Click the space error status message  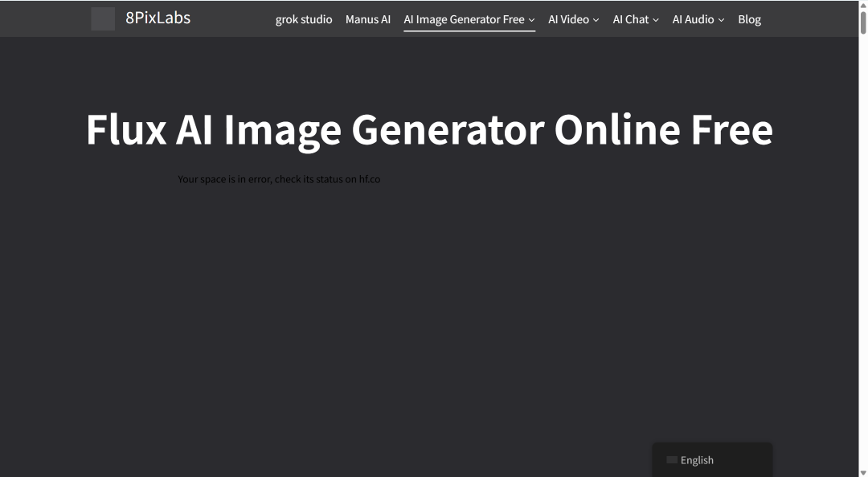(x=279, y=179)
